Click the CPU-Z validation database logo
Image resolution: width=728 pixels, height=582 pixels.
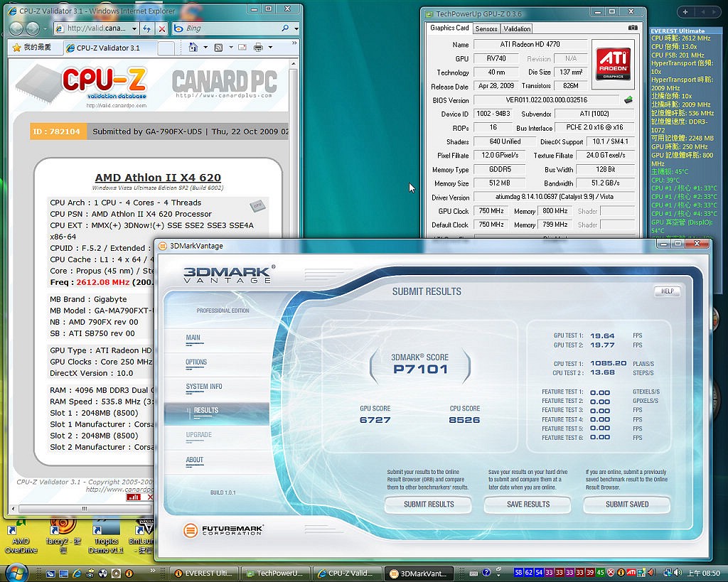(x=104, y=84)
